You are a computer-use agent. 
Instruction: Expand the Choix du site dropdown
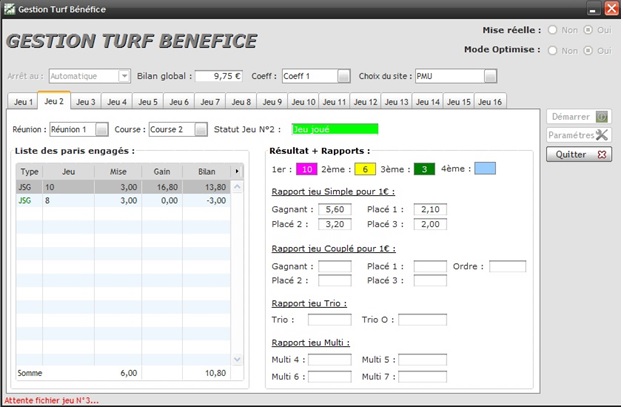[x=490, y=76]
